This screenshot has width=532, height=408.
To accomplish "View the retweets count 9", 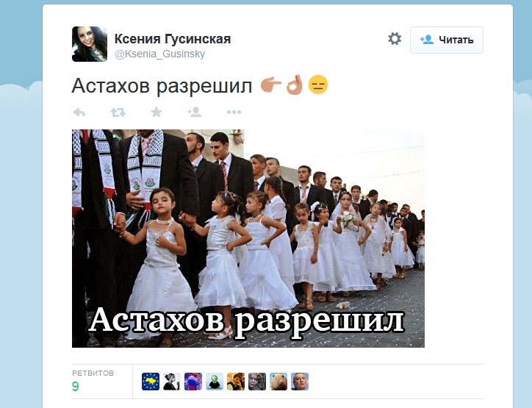I will (76, 386).
